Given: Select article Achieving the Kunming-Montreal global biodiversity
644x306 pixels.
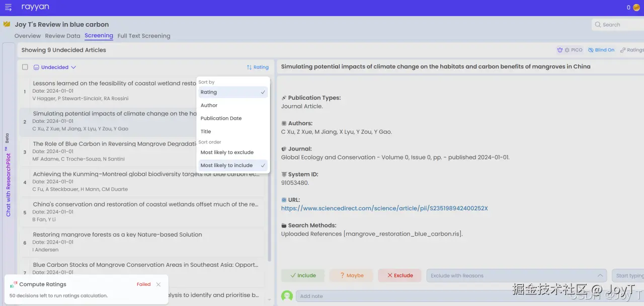Looking at the screenshot, I should pos(142,182).
